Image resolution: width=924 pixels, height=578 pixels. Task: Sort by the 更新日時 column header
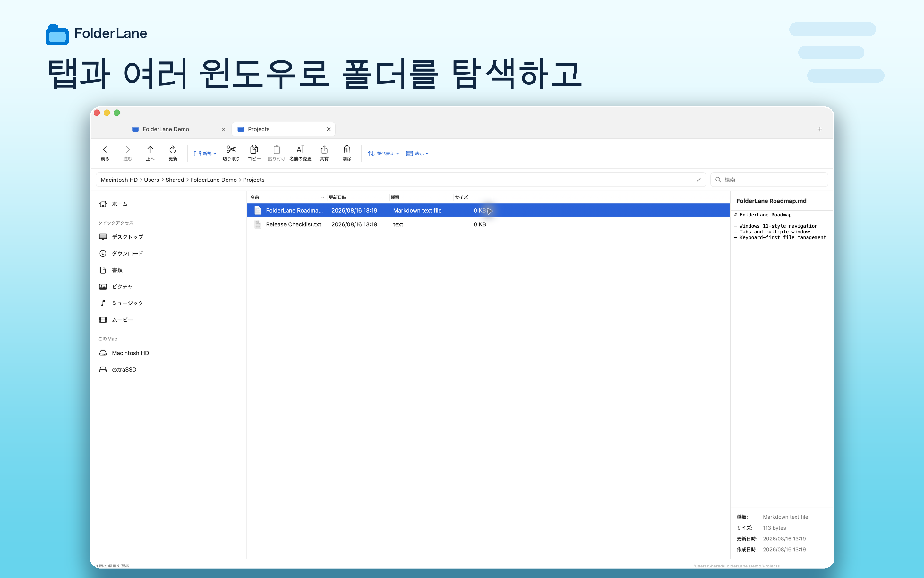(358, 197)
